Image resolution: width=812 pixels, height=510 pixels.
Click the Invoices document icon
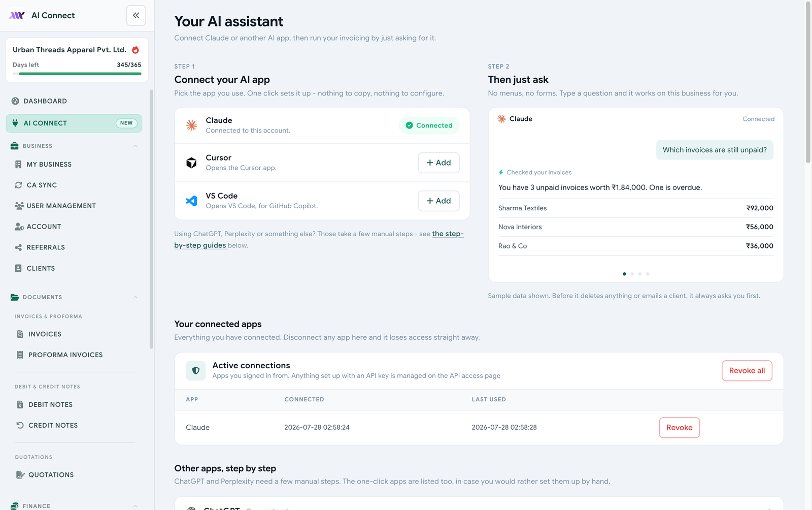pyautogui.click(x=20, y=334)
